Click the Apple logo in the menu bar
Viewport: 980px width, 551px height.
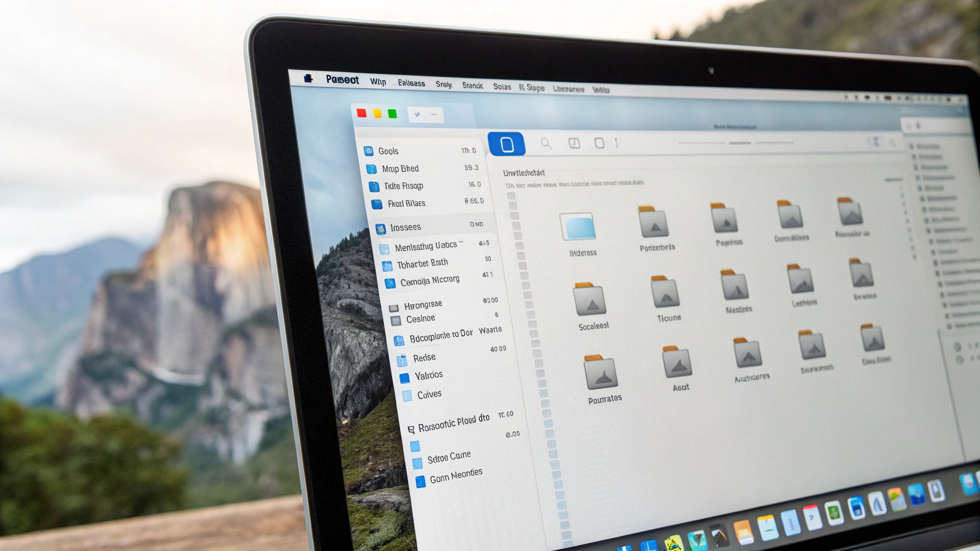tap(308, 79)
